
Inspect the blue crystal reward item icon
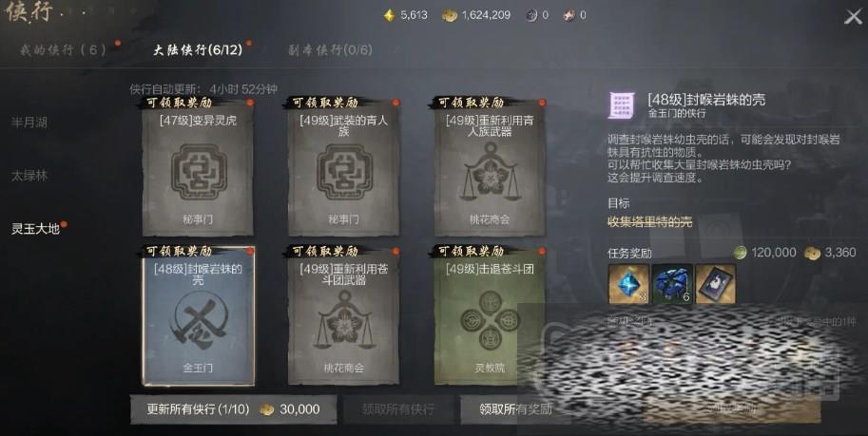pyautogui.click(x=628, y=284)
